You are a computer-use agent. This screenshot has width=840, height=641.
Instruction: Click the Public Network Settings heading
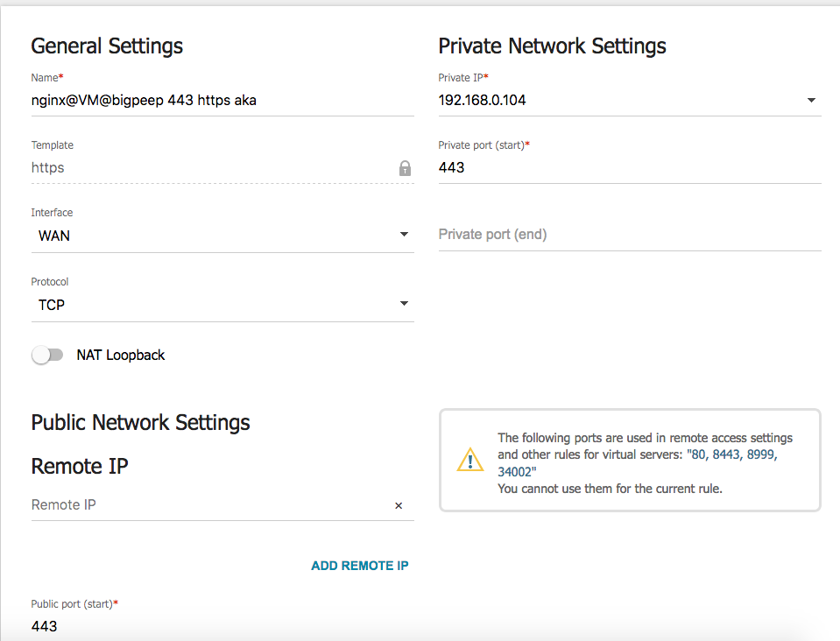click(141, 422)
